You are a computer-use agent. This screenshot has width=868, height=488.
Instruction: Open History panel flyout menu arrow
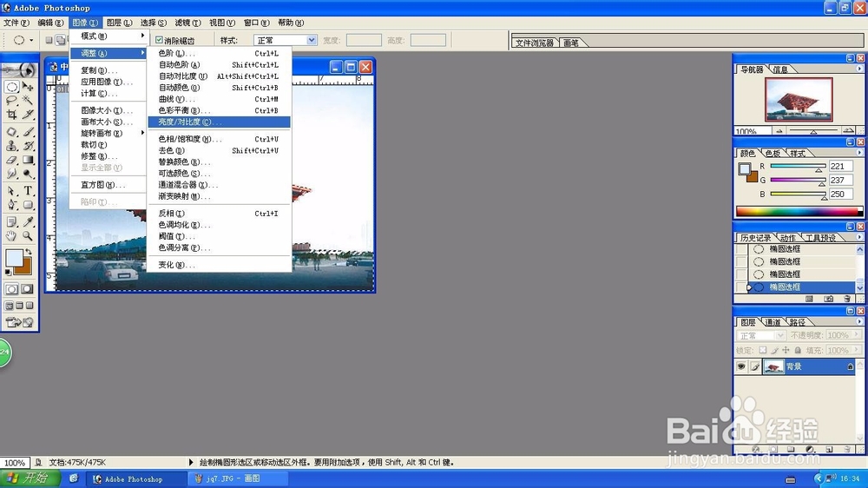pos(859,237)
